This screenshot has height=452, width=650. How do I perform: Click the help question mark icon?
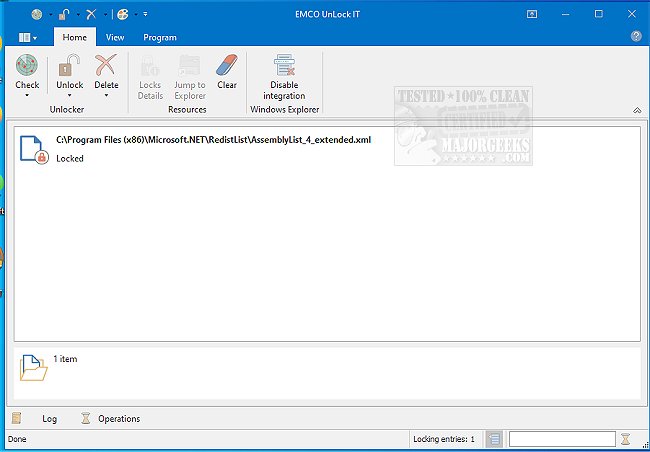click(636, 36)
